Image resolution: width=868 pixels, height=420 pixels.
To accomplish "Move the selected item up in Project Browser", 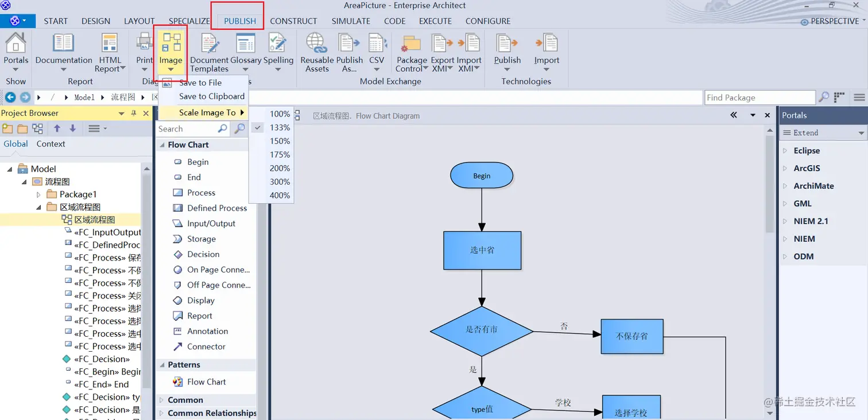I will (x=57, y=129).
